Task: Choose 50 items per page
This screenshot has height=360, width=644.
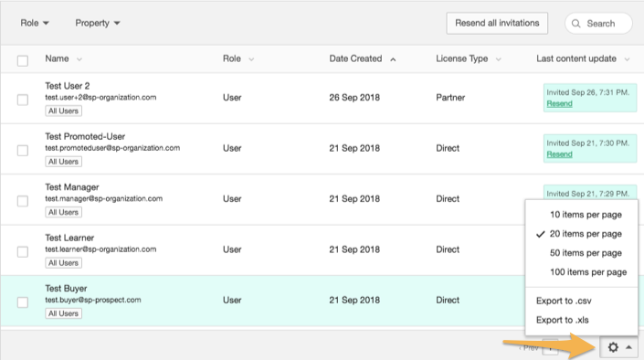Action: (x=586, y=253)
